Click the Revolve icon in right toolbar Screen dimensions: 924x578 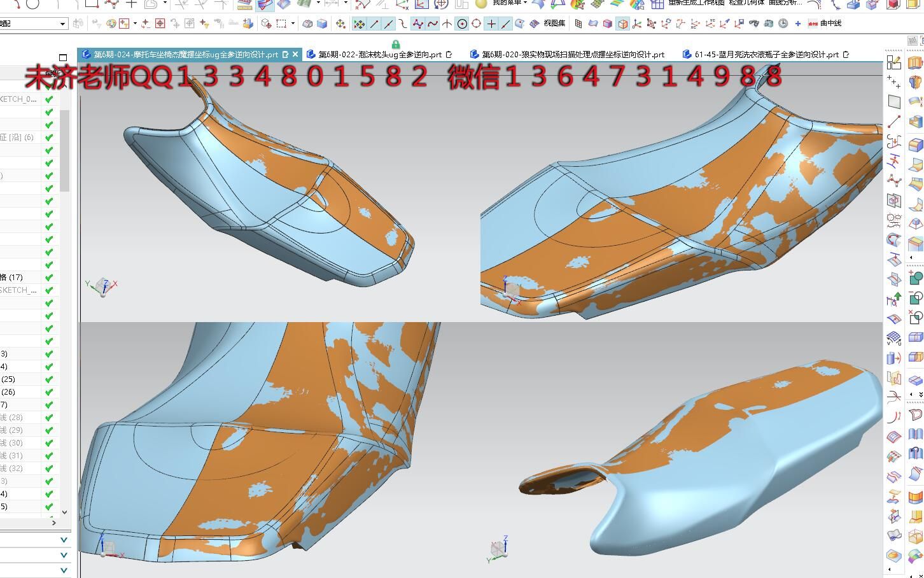pos(916,82)
